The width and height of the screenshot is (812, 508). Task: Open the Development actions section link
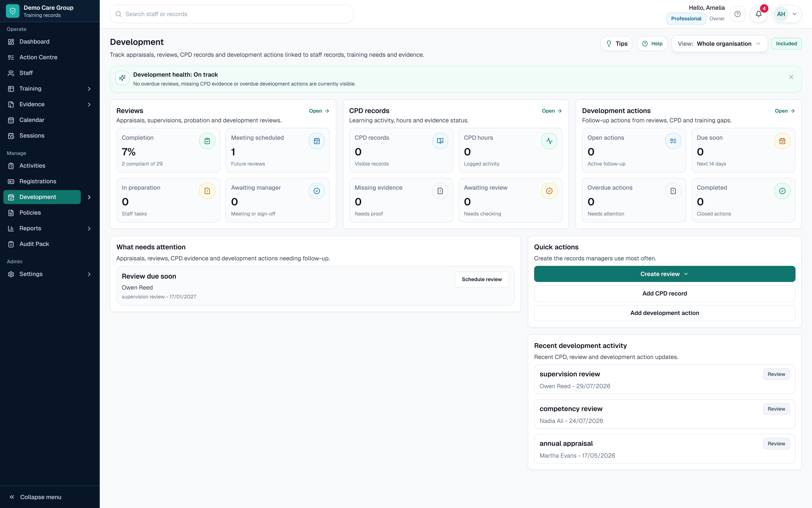[785, 111]
